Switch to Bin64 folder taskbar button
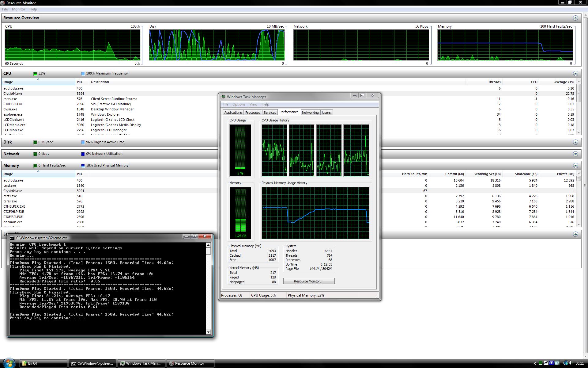The image size is (588, 368). coord(43,363)
